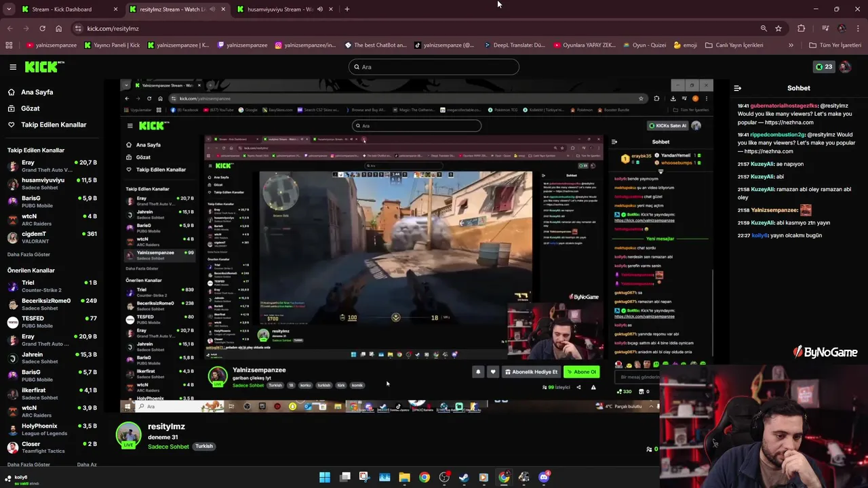
Task: Open Triel Counter-Strike 2 channel
Action: pos(52,286)
